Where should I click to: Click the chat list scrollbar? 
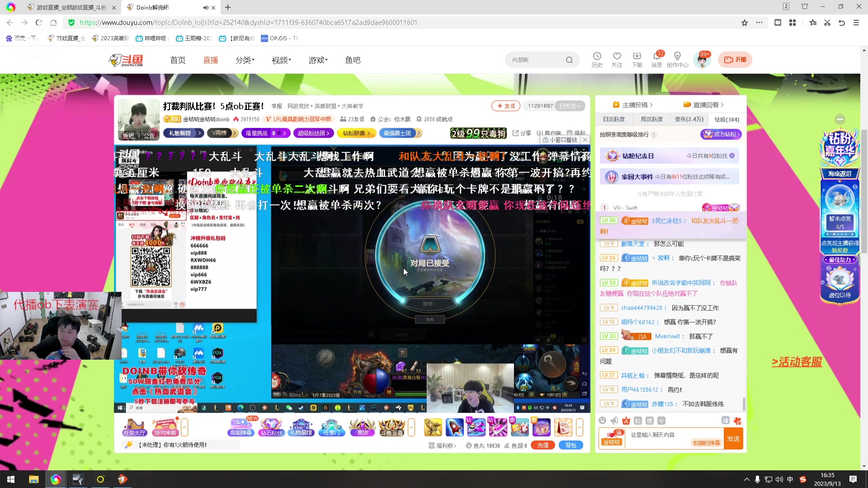point(744,404)
